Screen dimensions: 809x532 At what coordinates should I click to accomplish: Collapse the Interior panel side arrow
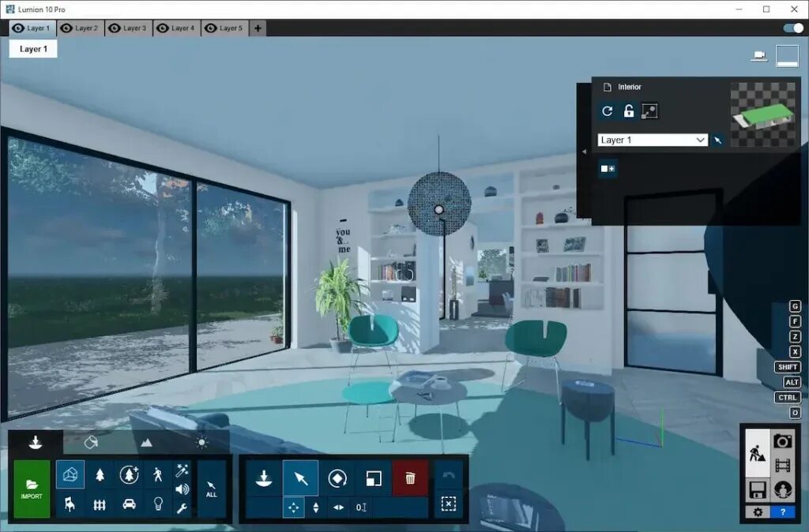coord(584,152)
